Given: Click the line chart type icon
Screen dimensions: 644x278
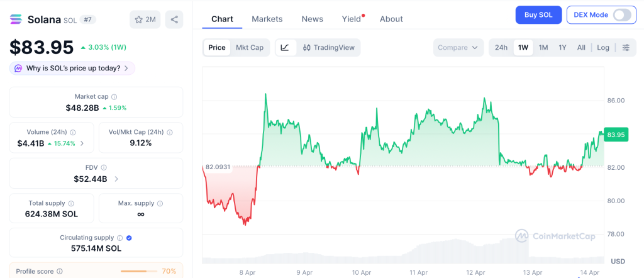Looking at the screenshot, I should coord(285,48).
